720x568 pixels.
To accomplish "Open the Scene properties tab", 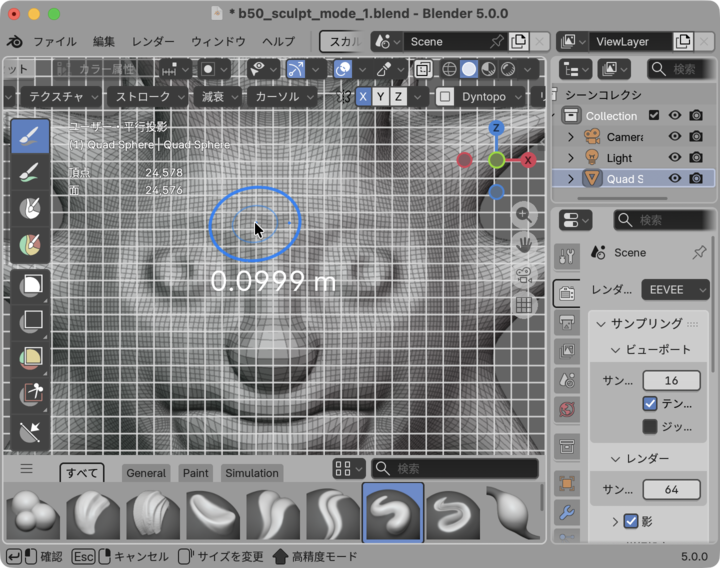I will (x=567, y=380).
